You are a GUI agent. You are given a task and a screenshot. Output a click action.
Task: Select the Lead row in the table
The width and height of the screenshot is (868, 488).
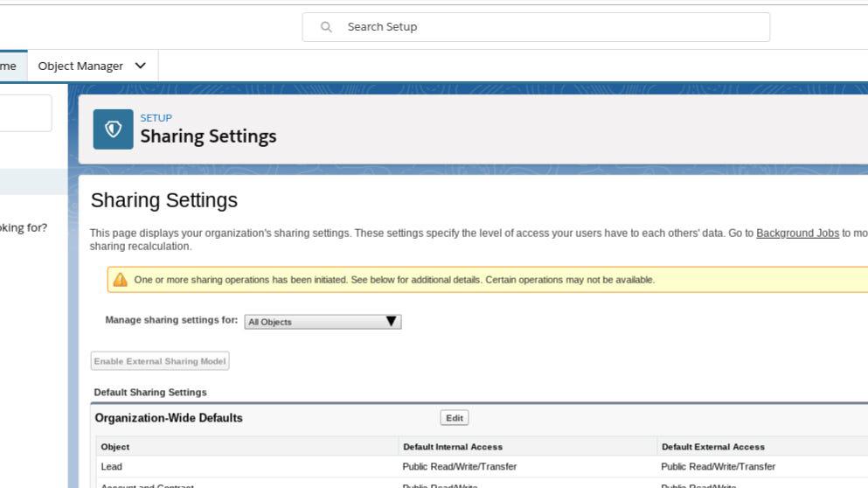point(112,467)
